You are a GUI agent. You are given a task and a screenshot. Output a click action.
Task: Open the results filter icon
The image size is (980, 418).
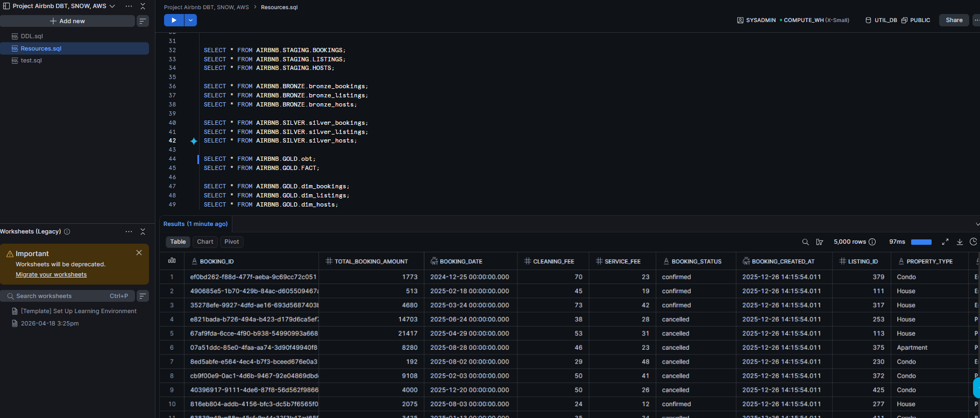[820, 242]
